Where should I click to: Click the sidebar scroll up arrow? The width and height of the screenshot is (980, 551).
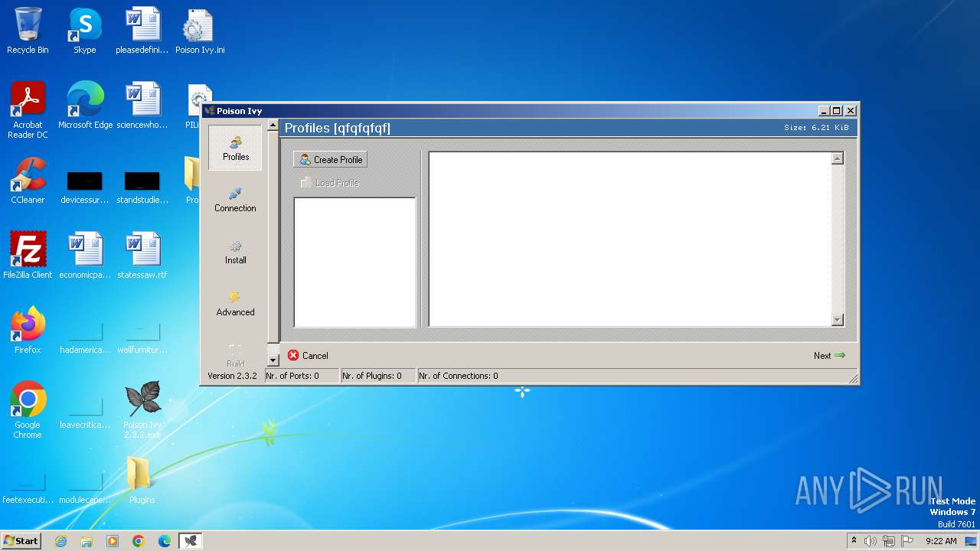[273, 125]
